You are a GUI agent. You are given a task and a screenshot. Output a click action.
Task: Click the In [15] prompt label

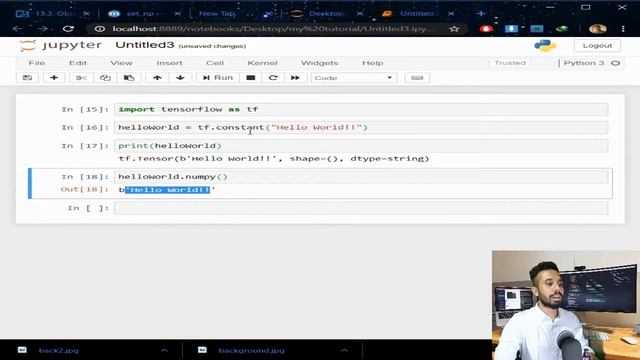pyautogui.click(x=85, y=109)
